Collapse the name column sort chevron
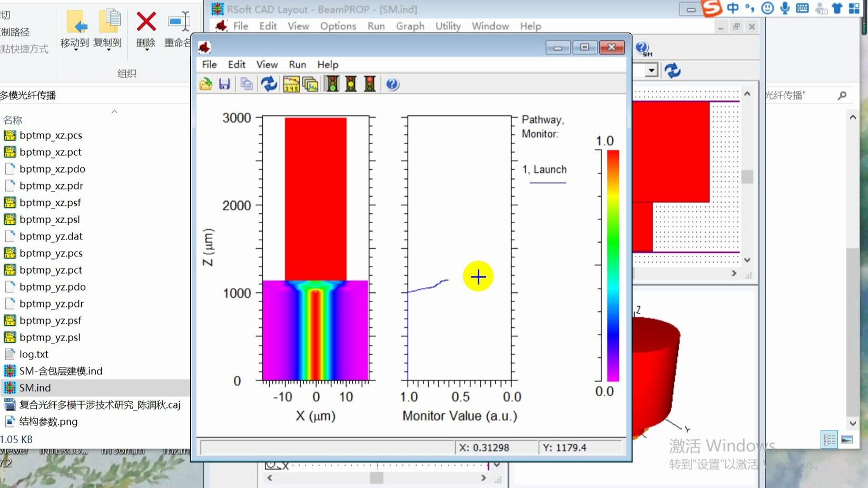This screenshot has height=488, width=868. click(114, 112)
